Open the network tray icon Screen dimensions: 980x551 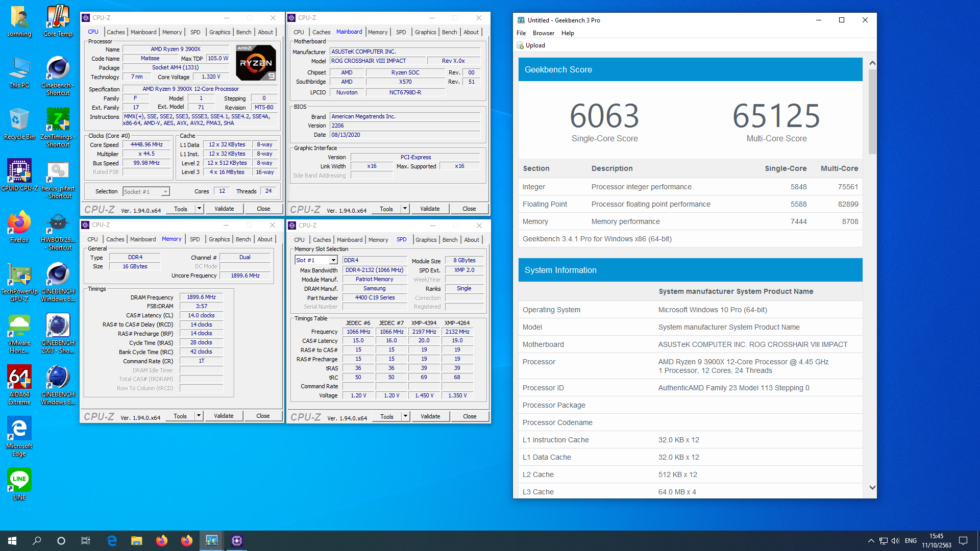click(884, 541)
